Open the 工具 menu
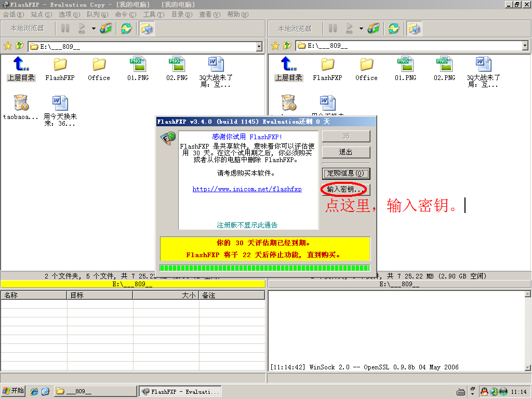This screenshot has width=532, height=399. click(x=153, y=15)
